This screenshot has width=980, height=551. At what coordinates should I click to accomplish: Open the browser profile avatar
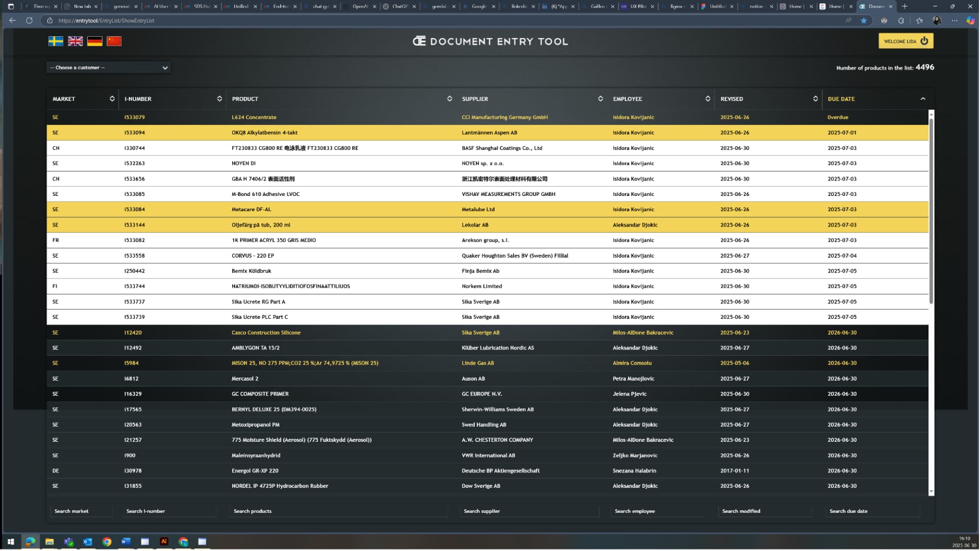[937, 20]
